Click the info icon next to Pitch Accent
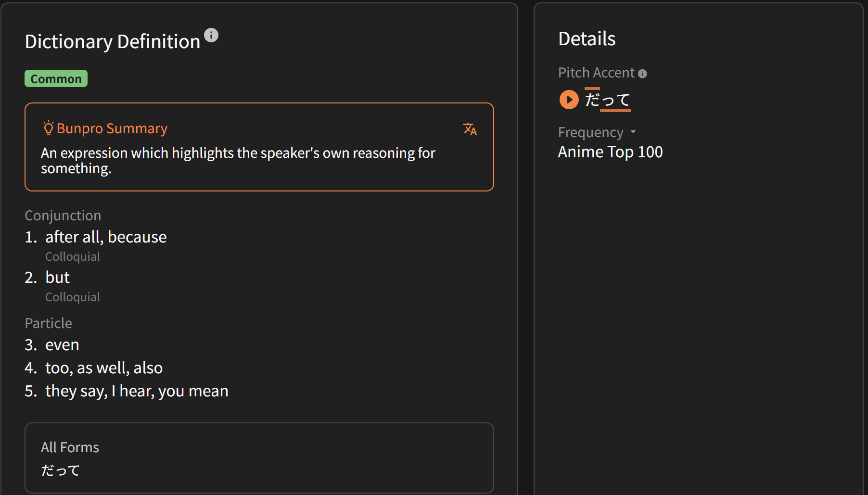This screenshot has width=868, height=495. (642, 74)
